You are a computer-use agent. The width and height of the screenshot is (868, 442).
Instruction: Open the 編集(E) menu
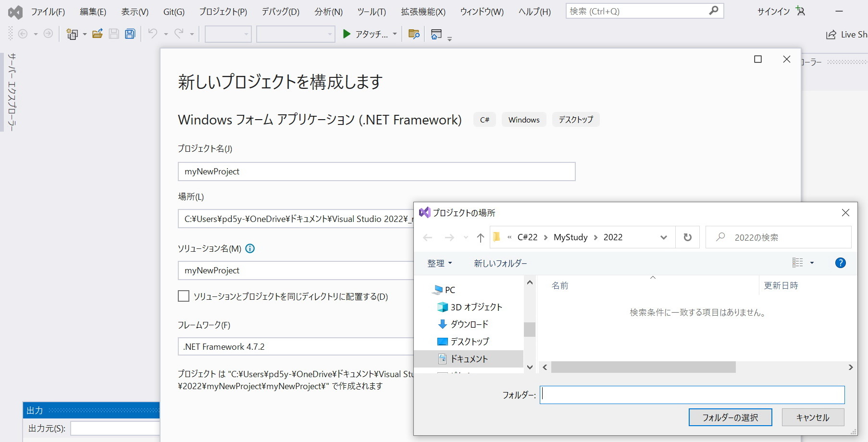pyautogui.click(x=93, y=12)
